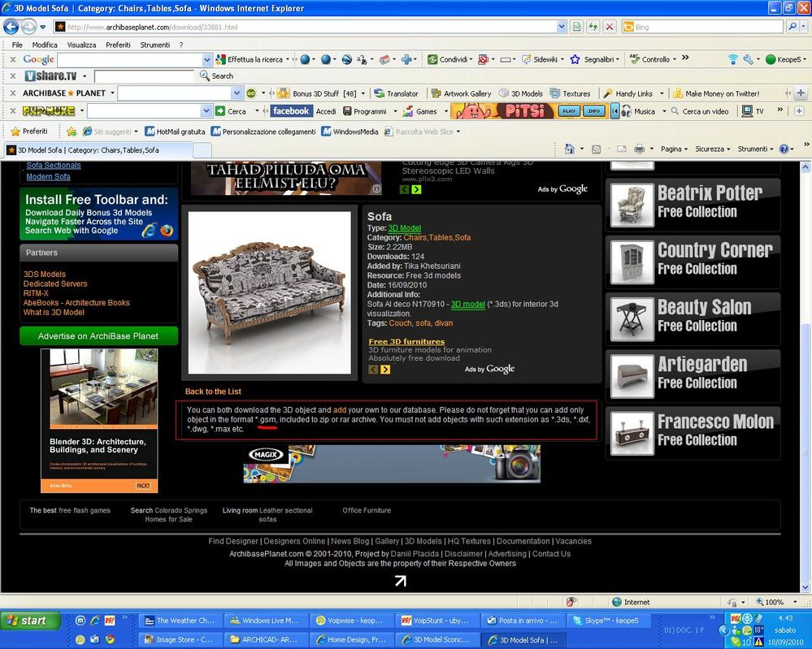
Task: Open the HotMail gratuita favorite link
Action: pos(175,132)
